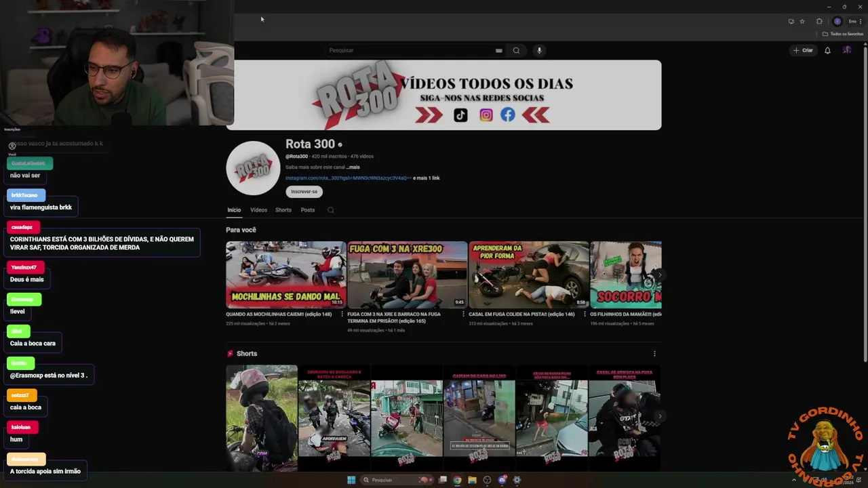Subscribe with the Inscrever-se button
This screenshot has height=488, width=868.
tap(304, 191)
